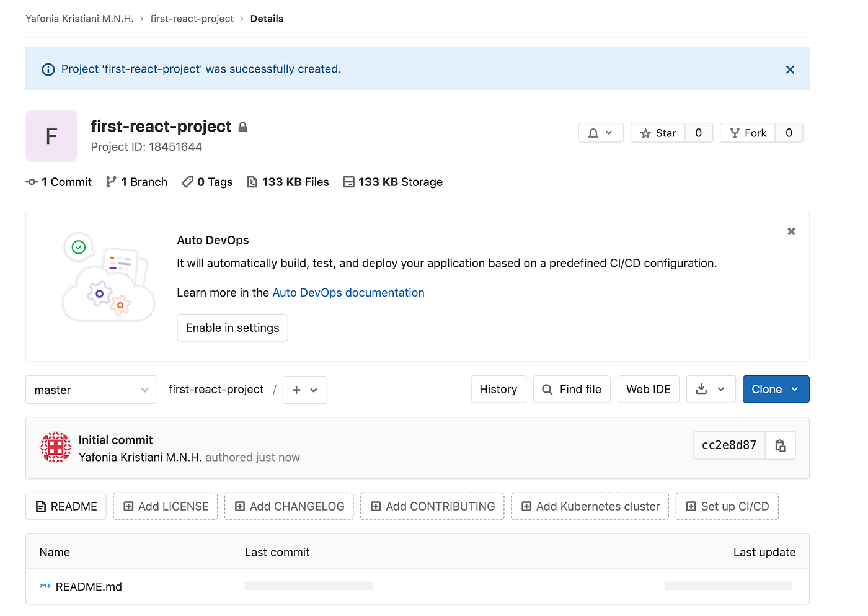The height and width of the screenshot is (616, 868).
Task: Open the README.md file
Action: 89,587
